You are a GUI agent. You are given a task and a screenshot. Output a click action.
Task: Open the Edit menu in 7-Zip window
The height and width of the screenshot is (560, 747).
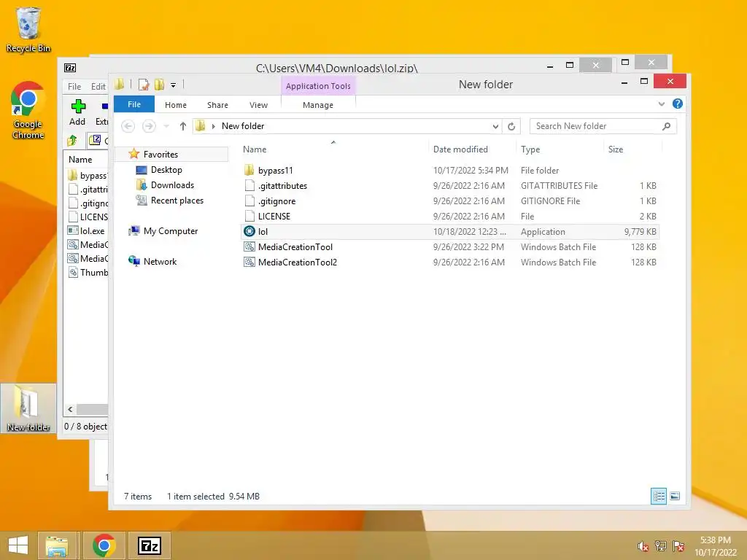click(98, 87)
